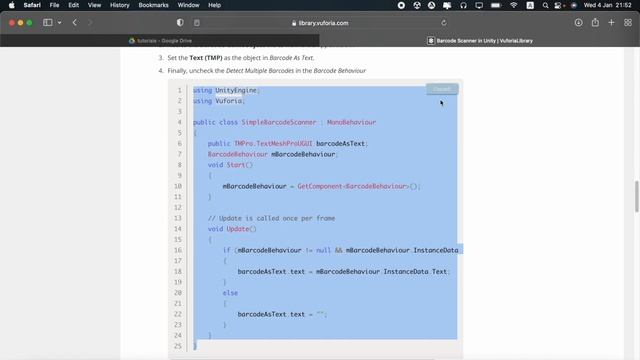Open the File menu

[54, 5]
